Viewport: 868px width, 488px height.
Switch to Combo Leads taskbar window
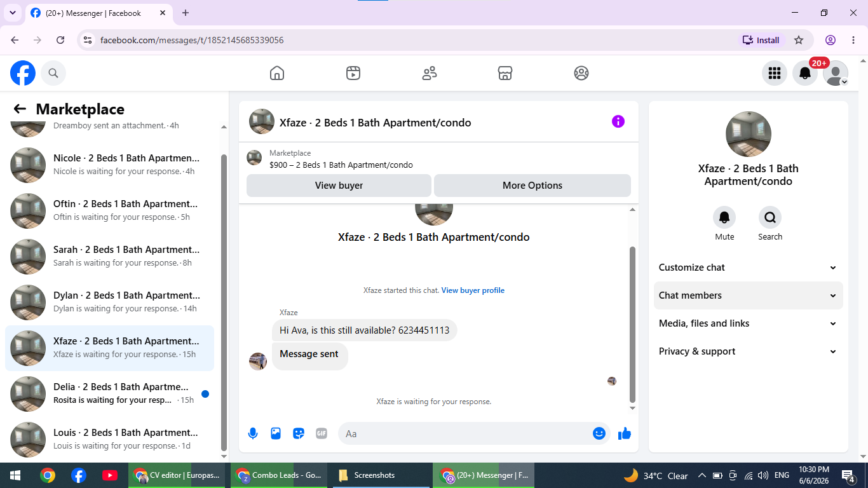pyautogui.click(x=278, y=475)
